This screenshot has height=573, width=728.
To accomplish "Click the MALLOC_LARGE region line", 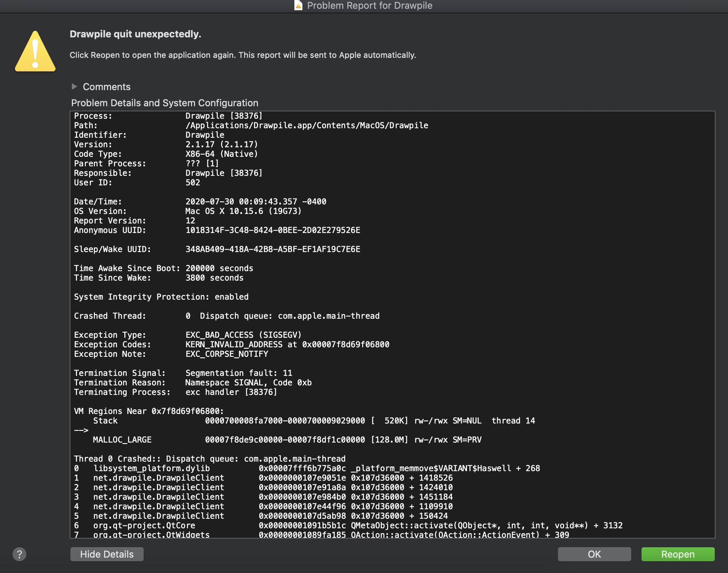I will pos(287,440).
